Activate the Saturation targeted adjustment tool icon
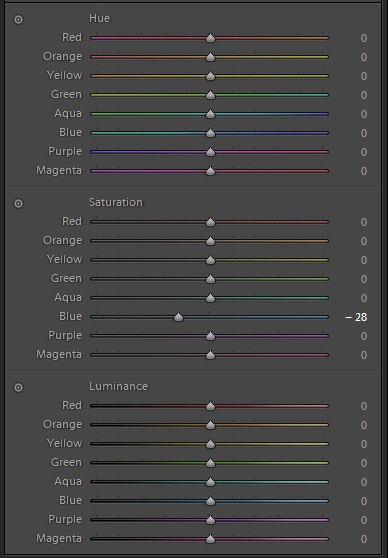 18,203
